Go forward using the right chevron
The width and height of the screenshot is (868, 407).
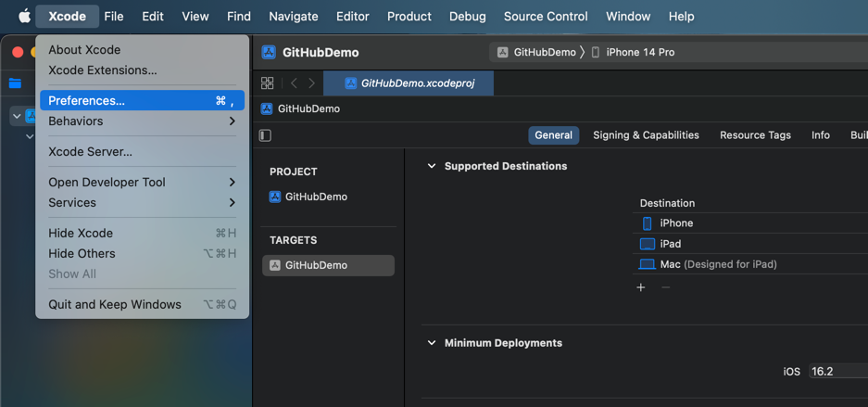pyautogui.click(x=311, y=83)
